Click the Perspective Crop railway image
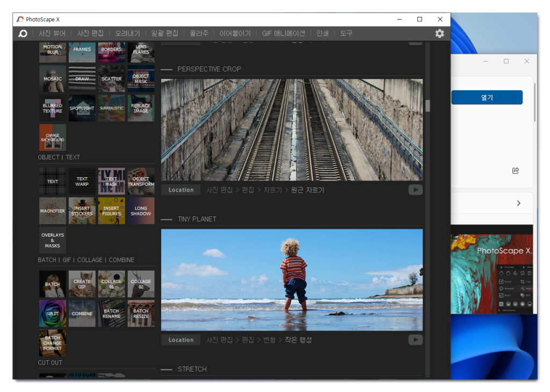The height and width of the screenshot is (392, 550). pos(292,130)
